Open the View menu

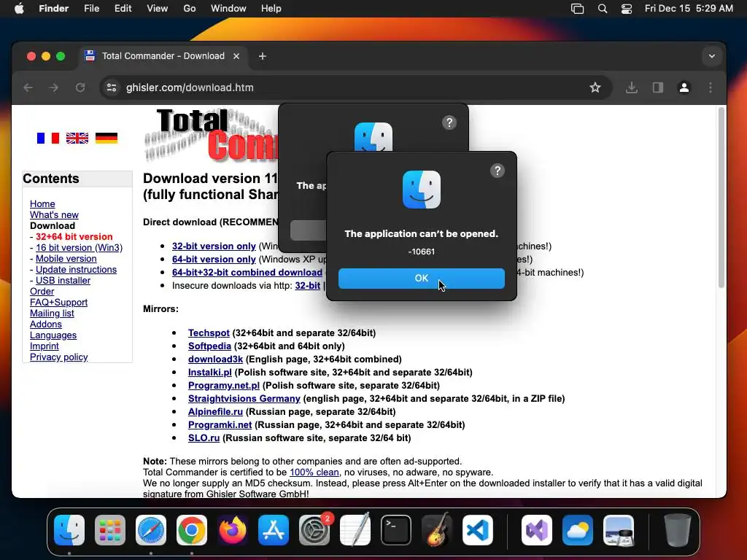tap(158, 8)
